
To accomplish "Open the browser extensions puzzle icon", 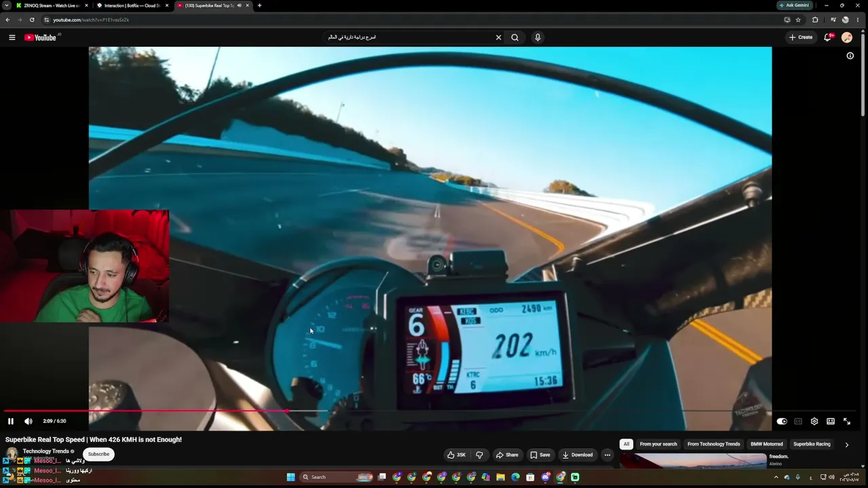I will (815, 20).
